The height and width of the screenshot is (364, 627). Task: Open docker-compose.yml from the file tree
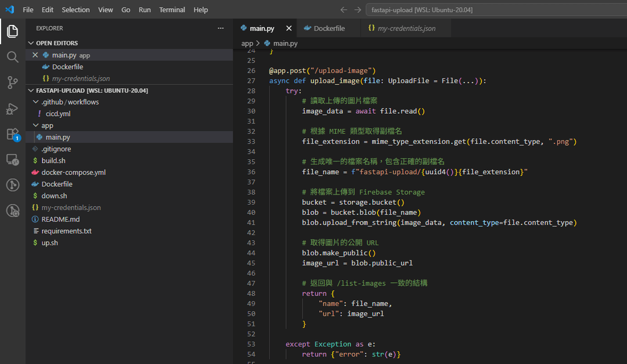(x=73, y=172)
